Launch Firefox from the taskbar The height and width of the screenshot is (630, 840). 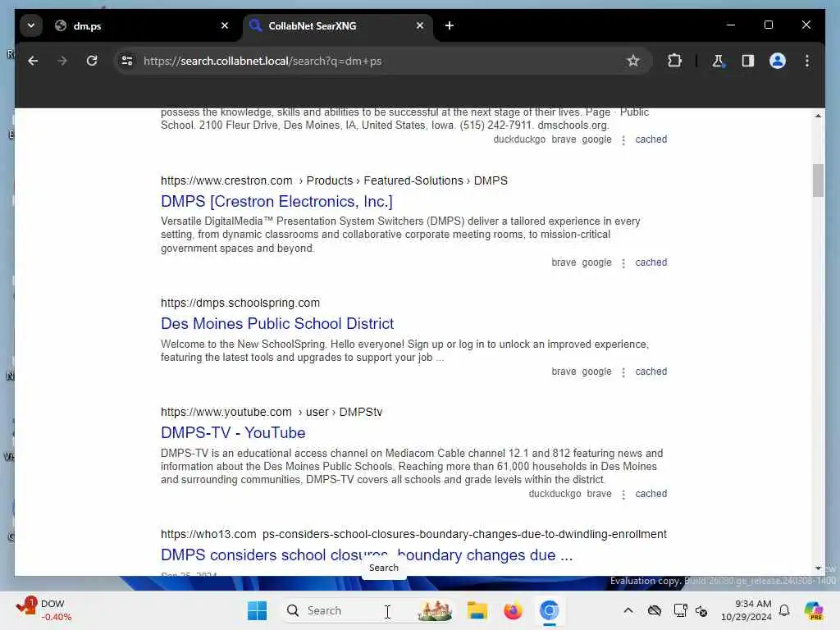[x=513, y=610]
